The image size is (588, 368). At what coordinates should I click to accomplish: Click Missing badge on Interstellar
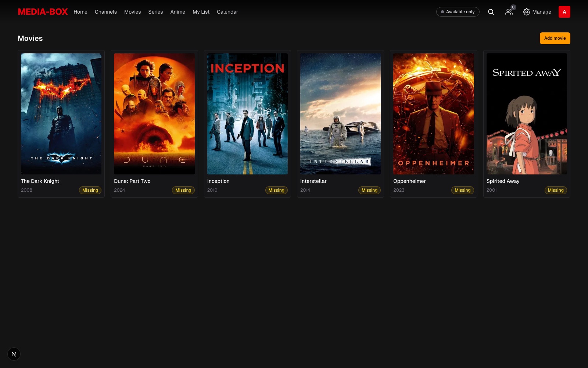pyautogui.click(x=370, y=190)
